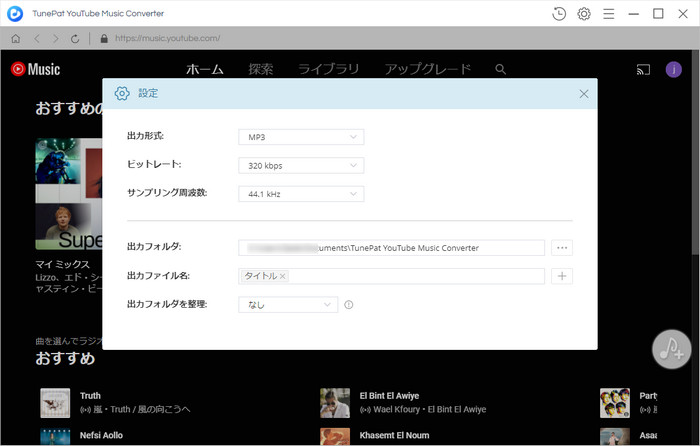Remove the タイトル tag from filename

coord(282,276)
